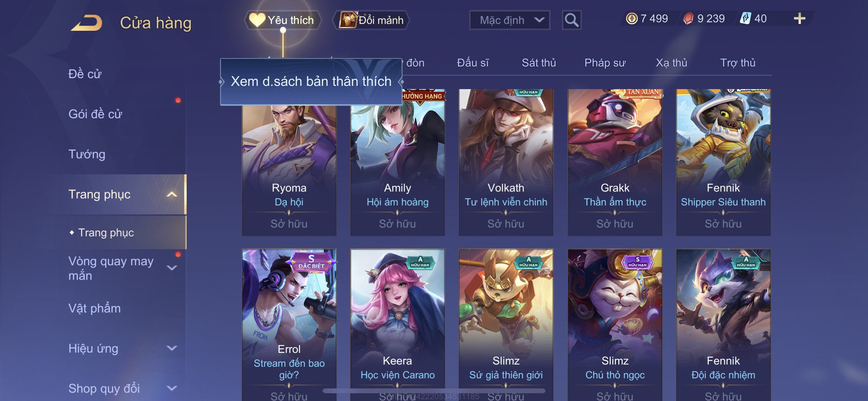
Task: Open the Tướng sidebar menu
Action: pos(87,154)
